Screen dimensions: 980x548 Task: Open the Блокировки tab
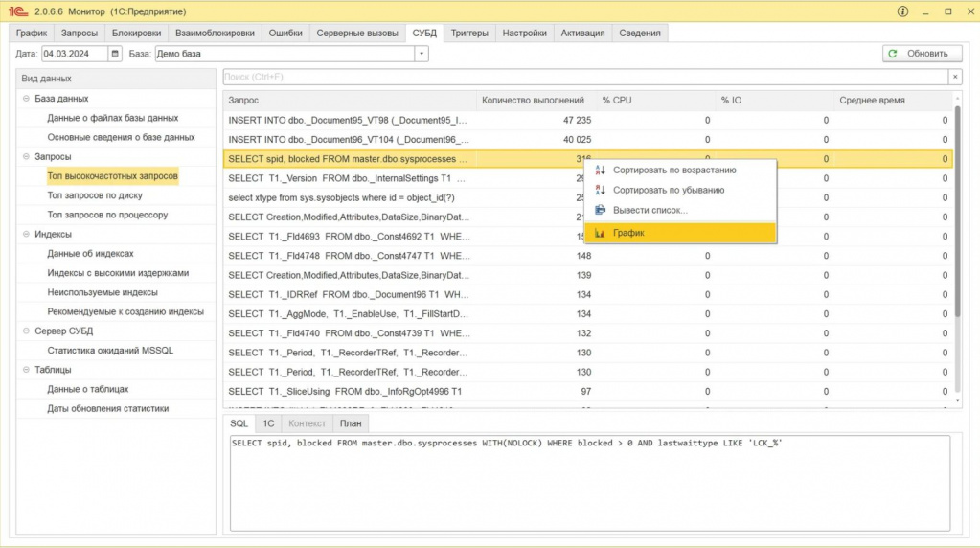coord(136,34)
